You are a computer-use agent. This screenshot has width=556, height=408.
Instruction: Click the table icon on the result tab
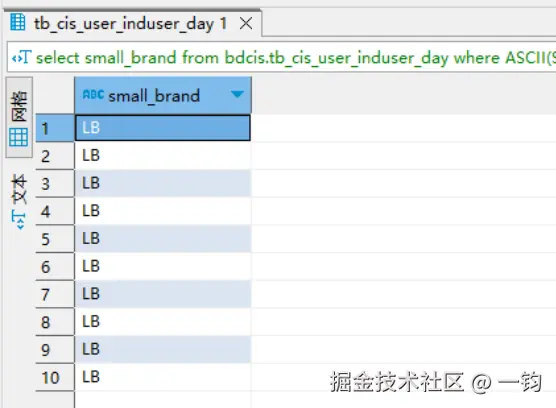coord(17,22)
